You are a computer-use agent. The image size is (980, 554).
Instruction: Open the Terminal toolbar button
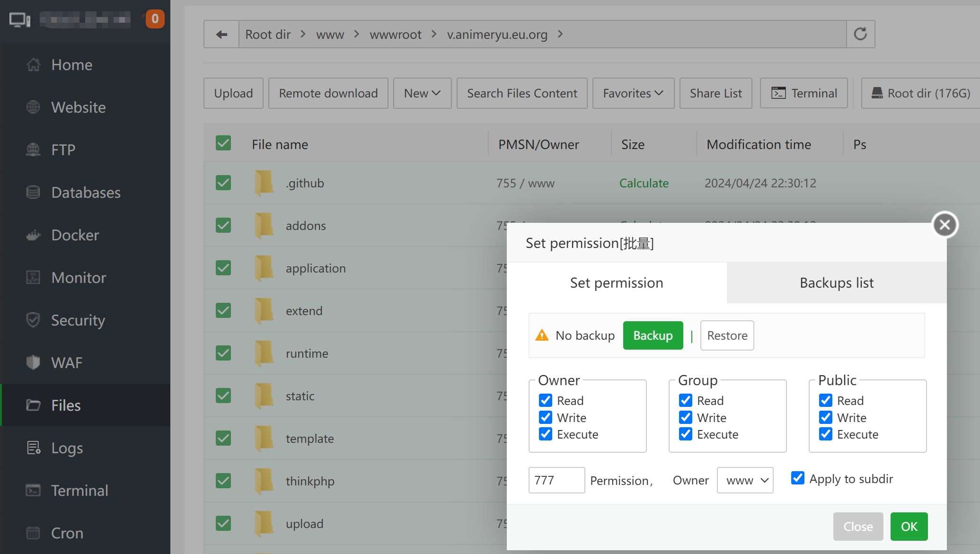tap(803, 93)
